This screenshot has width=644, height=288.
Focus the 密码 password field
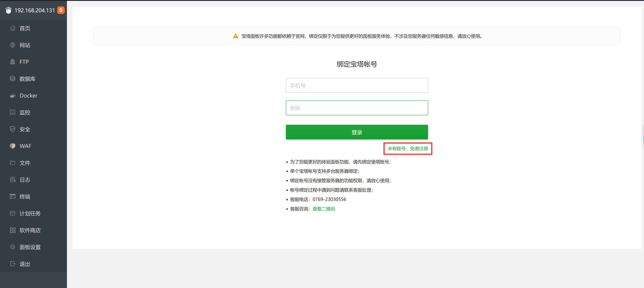(356, 108)
